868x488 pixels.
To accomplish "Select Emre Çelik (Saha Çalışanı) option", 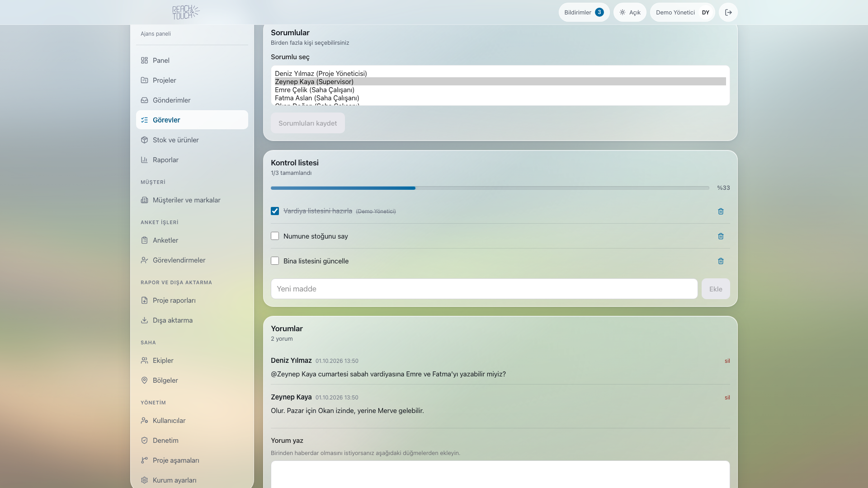I will pos(500,89).
